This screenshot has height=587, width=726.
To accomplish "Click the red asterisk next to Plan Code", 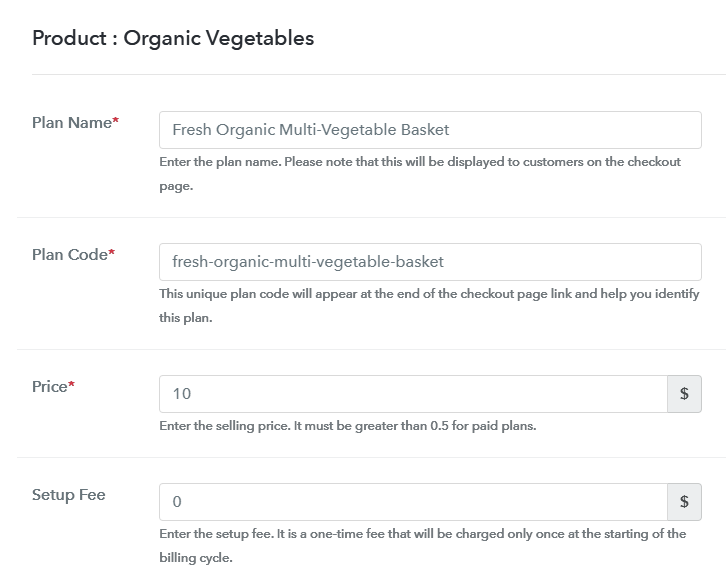I will point(111,254).
